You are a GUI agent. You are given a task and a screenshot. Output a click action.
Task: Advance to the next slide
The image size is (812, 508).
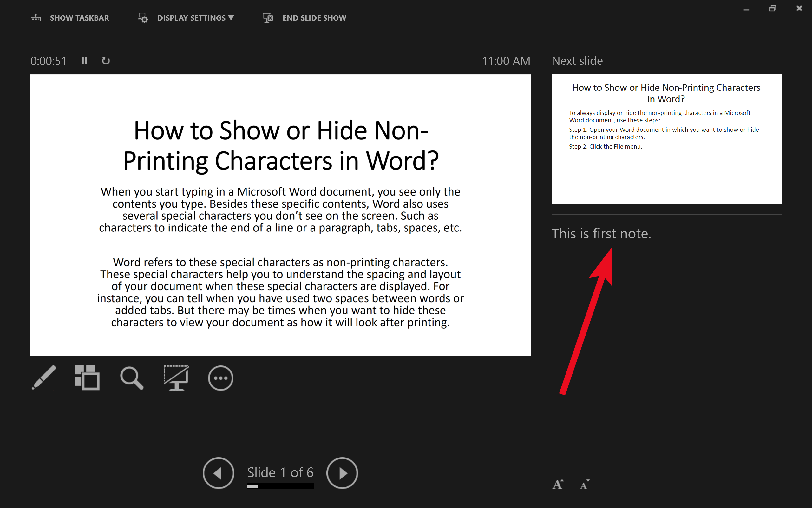[342, 473]
